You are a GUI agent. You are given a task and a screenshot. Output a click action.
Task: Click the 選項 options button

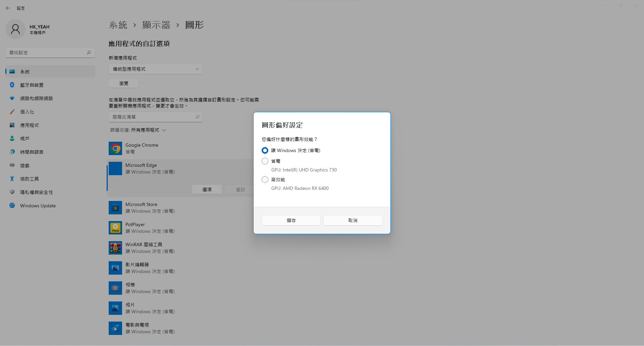point(207,190)
